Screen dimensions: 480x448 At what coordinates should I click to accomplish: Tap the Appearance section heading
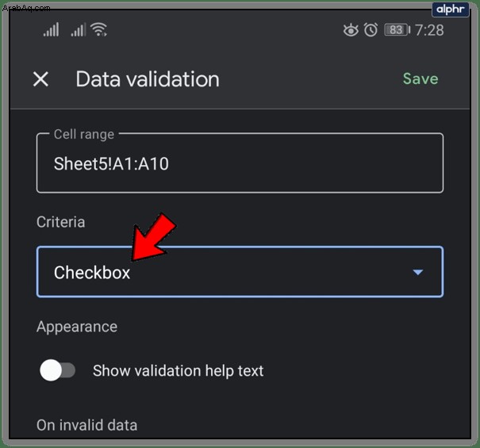[x=77, y=327]
